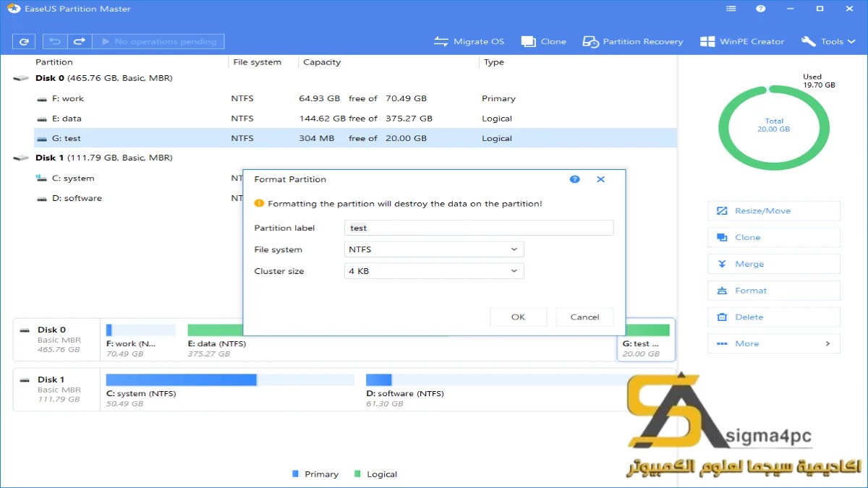Click 64.93 GB capacity of F: work
This screenshot has height=488, width=868.
pyautogui.click(x=319, y=98)
